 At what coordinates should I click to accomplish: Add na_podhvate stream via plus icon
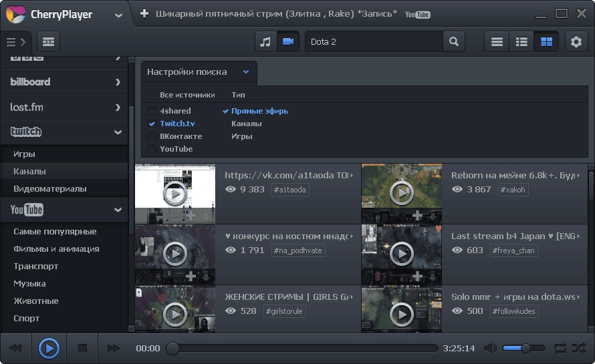coord(191,277)
